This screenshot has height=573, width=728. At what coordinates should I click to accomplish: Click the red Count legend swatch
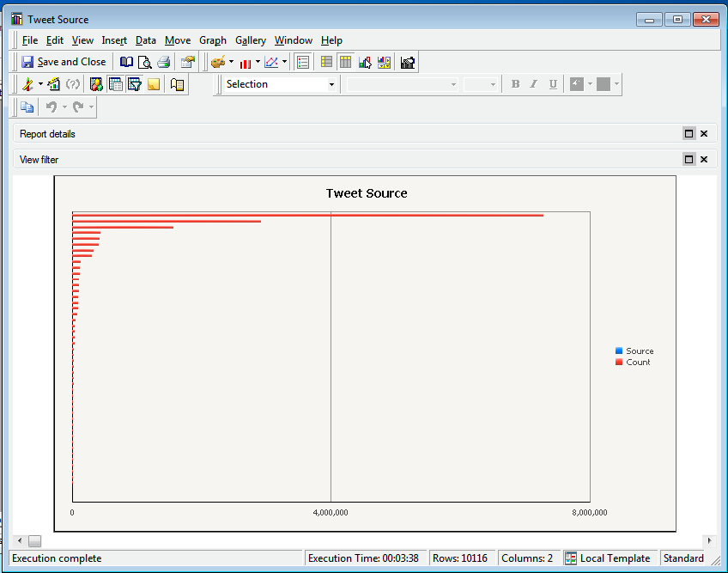point(619,363)
